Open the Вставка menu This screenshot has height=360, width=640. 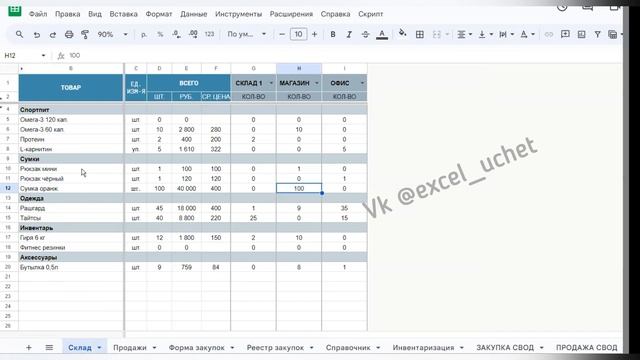(123, 14)
